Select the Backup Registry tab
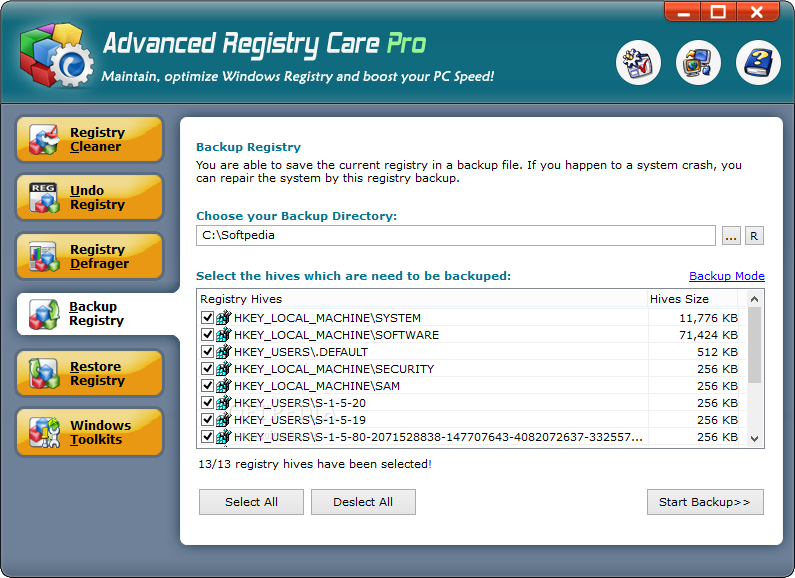This screenshot has width=795, height=578. (x=97, y=314)
